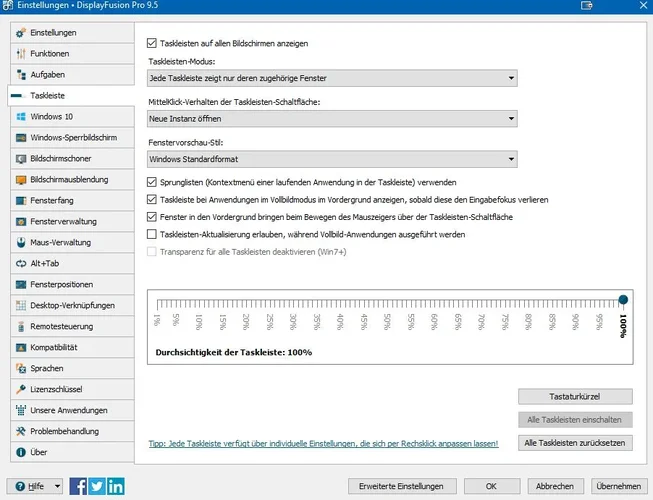Go to the Fensterverwaltung tab label
The height and width of the screenshot is (500, 653).
point(63,221)
